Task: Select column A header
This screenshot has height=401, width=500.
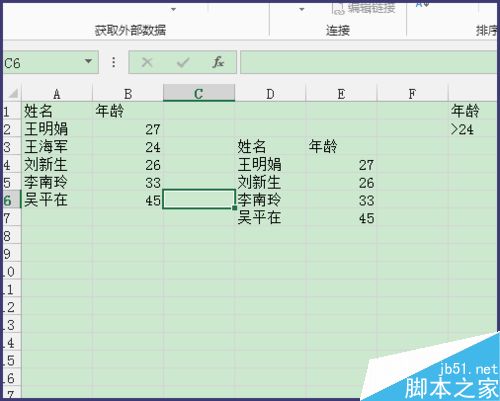Action: 57,94
